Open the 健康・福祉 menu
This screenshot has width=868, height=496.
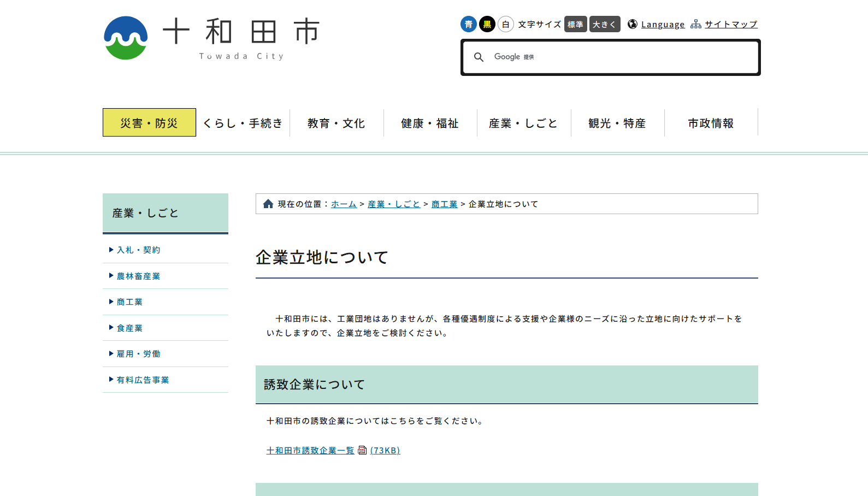pos(430,122)
